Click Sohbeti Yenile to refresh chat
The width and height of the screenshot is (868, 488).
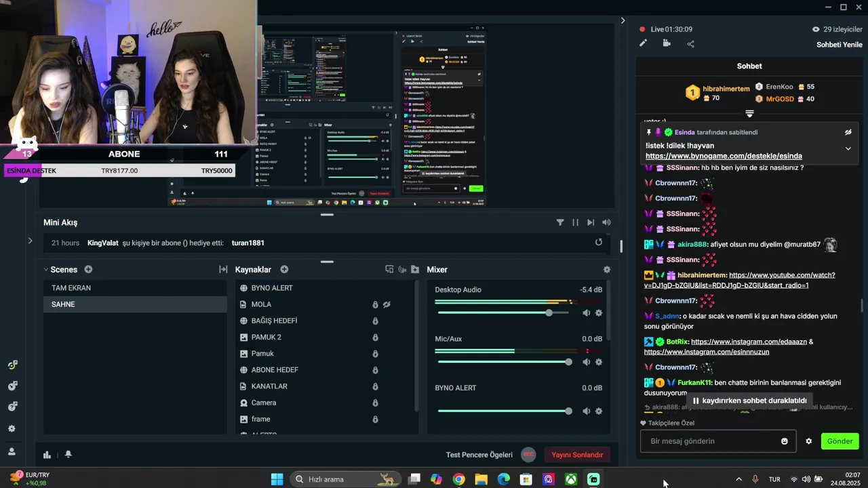[840, 45]
